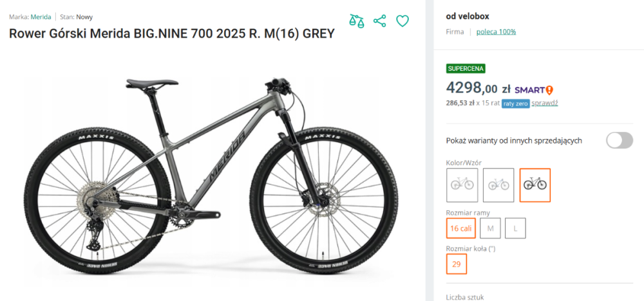The image size is (644, 301).
Task: Toggle 'Pokaż warianty od innych sprzedających' switch
Action: click(x=619, y=140)
